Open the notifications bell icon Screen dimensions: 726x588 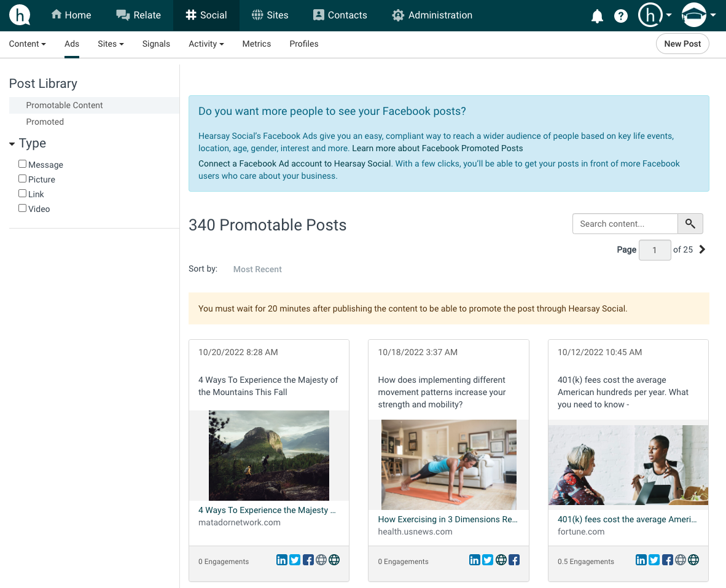coord(596,16)
